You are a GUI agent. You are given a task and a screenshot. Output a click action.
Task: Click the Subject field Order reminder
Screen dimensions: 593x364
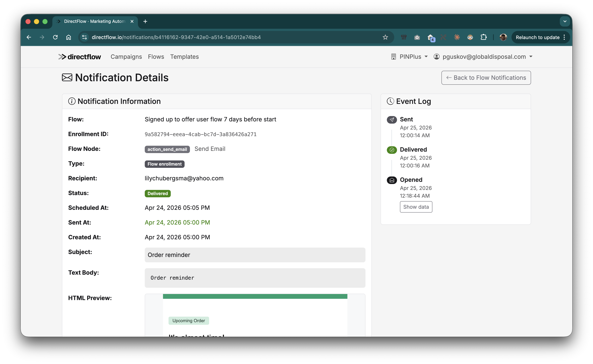[x=255, y=255]
